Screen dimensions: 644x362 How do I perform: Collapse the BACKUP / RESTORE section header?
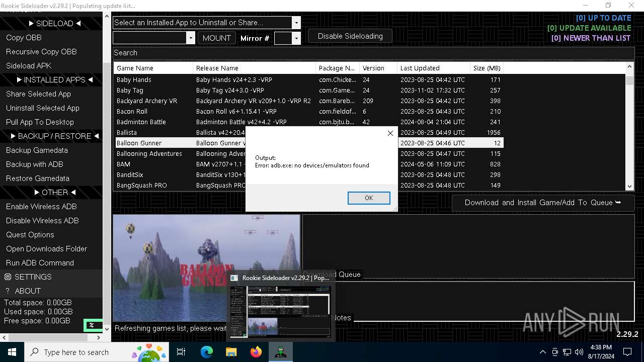(x=55, y=136)
